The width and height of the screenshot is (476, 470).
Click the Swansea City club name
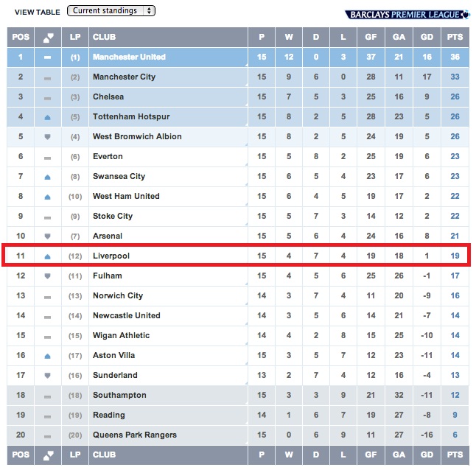coord(119,176)
